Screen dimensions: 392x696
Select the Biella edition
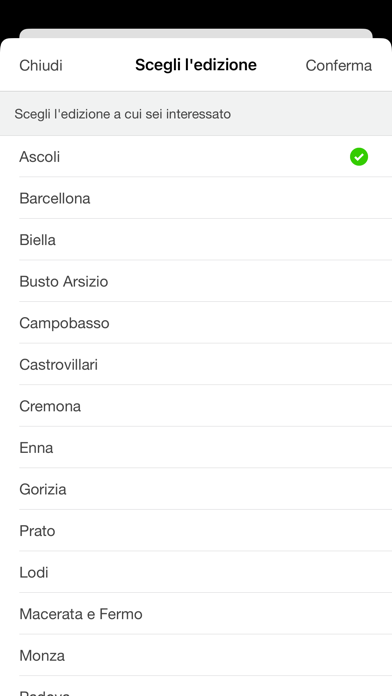tap(196, 240)
